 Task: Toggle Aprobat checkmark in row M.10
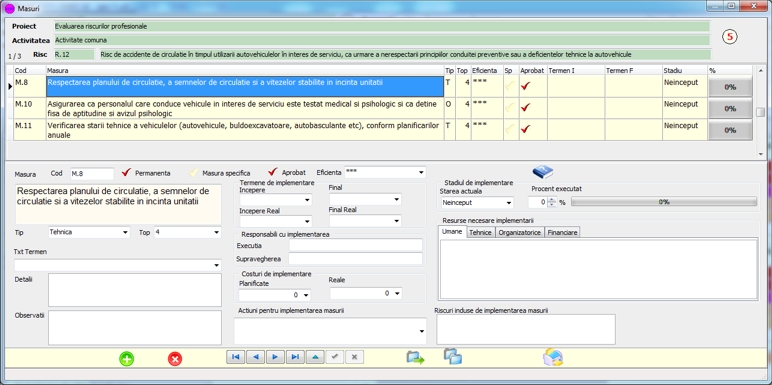[x=526, y=107]
